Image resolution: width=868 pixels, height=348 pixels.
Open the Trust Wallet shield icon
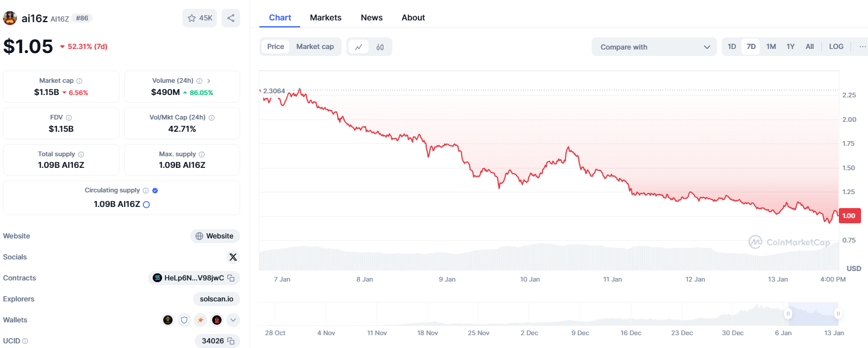184,320
